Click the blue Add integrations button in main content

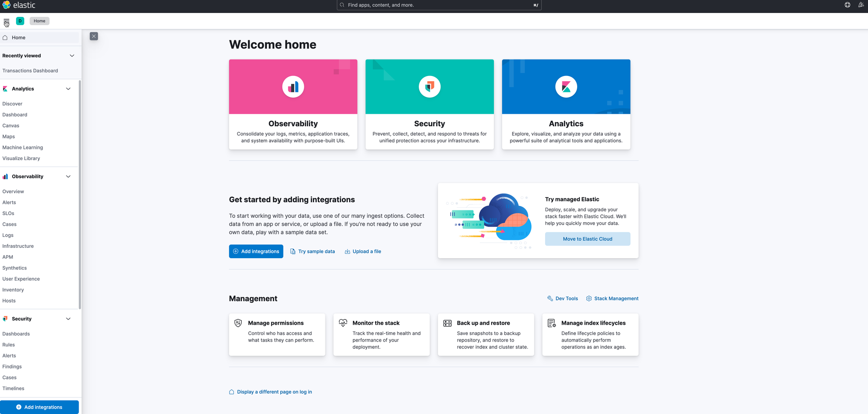point(256,252)
